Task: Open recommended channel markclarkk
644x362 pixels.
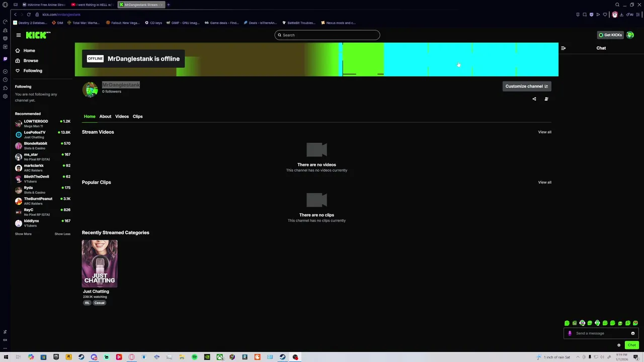Action: (43, 168)
